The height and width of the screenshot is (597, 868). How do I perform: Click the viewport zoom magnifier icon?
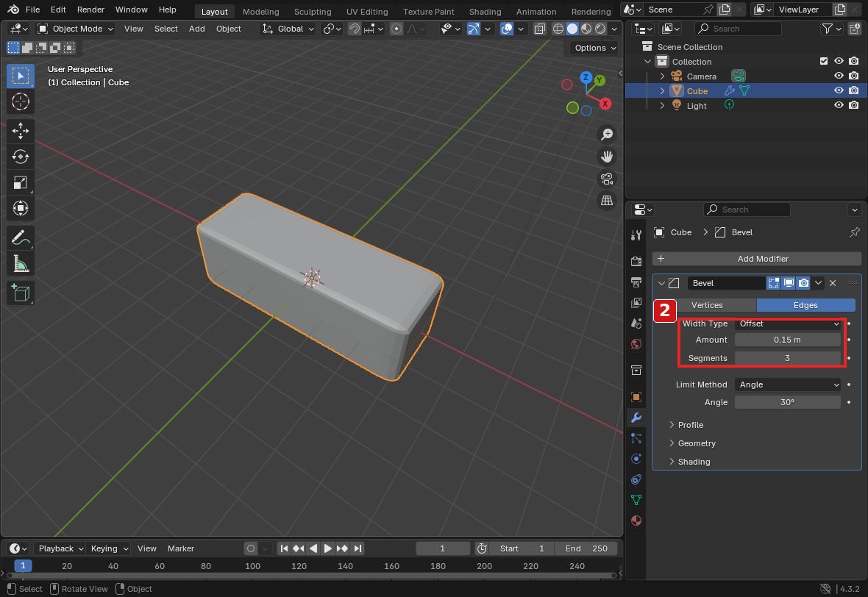click(607, 135)
